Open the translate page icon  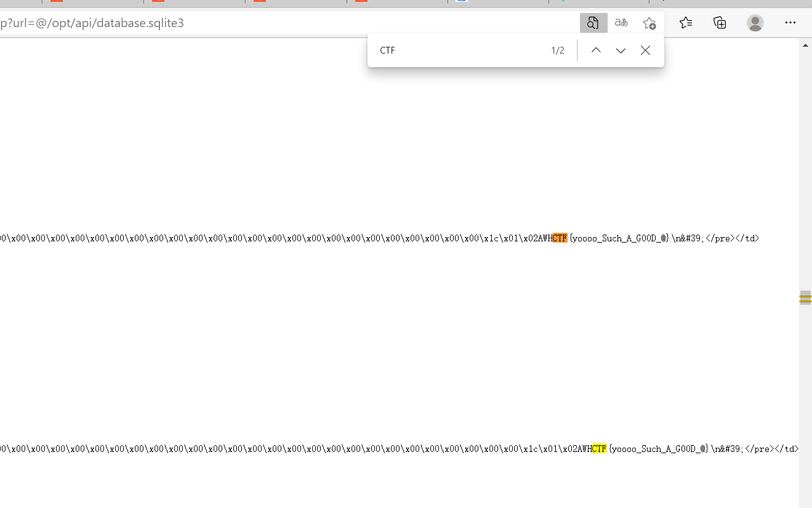click(621, 23)
